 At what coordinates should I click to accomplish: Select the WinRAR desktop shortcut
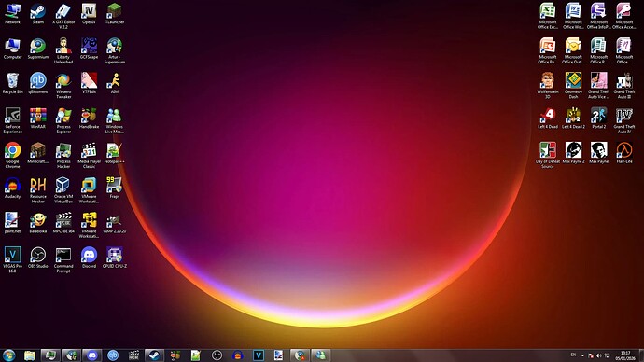(x=37, y=118)
